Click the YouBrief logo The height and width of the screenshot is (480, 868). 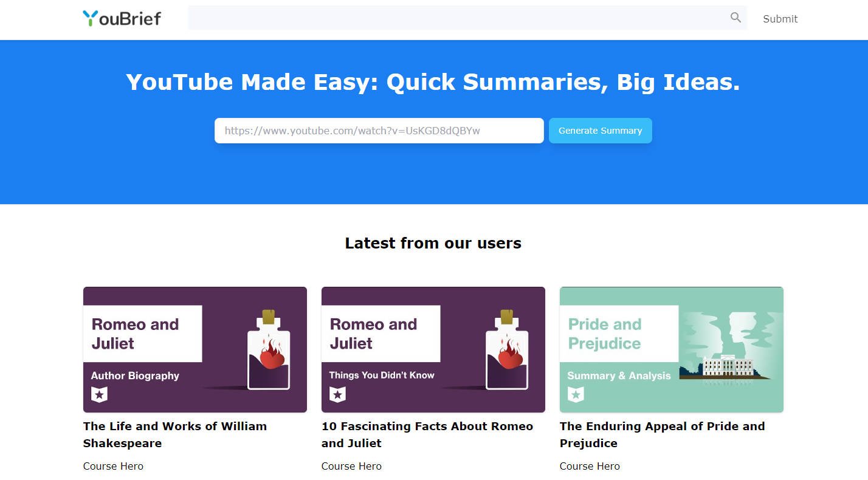click(x=122, y=18)
